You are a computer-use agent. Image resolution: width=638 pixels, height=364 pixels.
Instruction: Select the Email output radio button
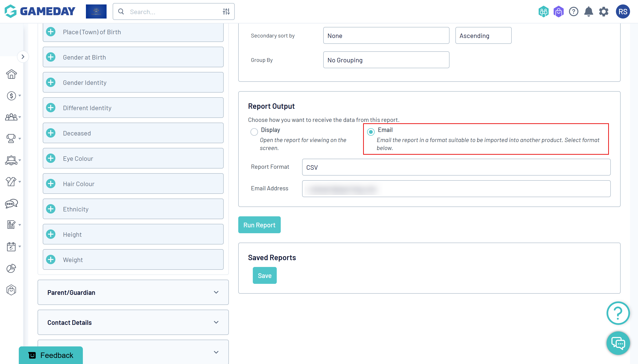(371, 132)
